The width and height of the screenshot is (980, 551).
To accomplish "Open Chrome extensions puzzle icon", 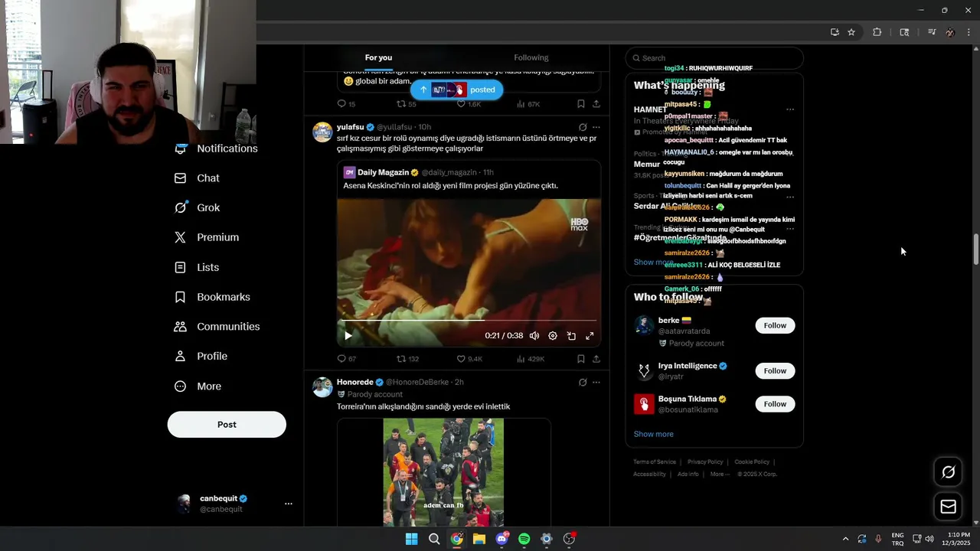I will 877,32.
